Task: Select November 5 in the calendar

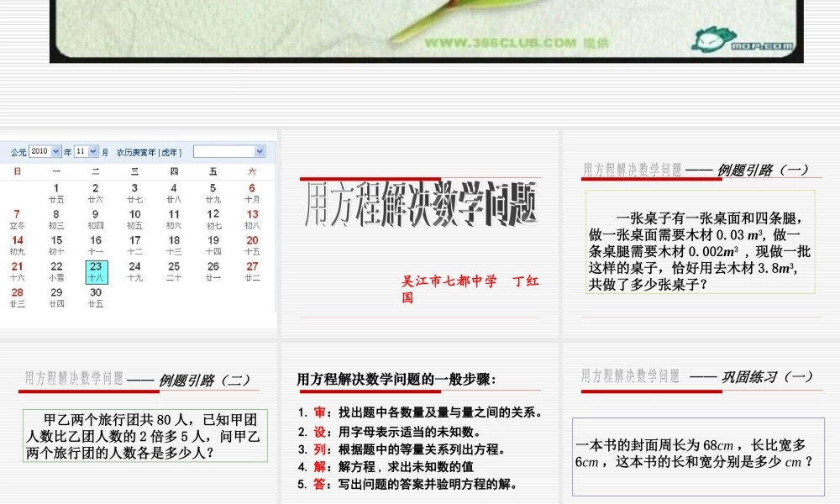Action: pyautogui.click(x=213, y=193)
